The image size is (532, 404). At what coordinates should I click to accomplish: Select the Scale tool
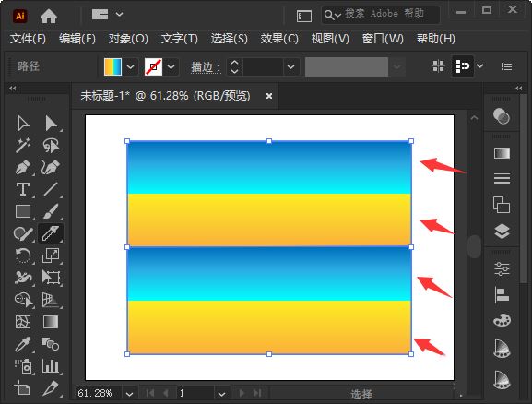click(x=51, y=255)
